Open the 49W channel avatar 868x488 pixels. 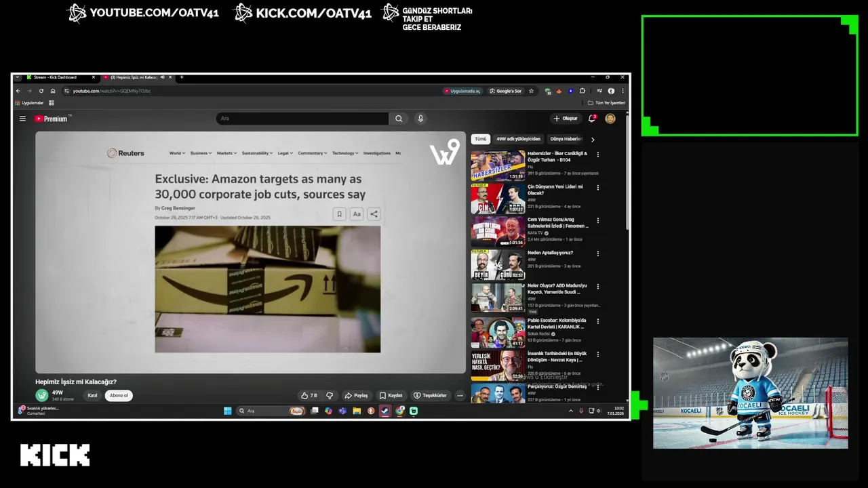tap(42, 395)
